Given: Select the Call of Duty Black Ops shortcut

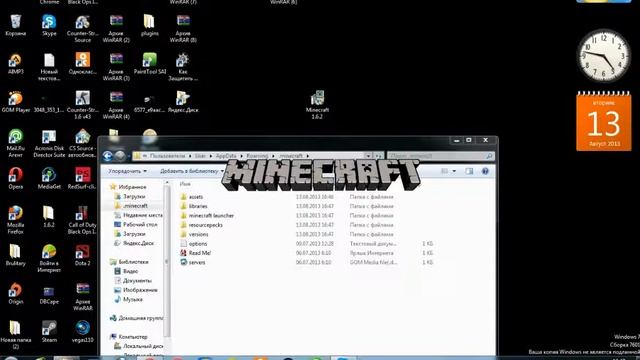Looking at the screenshot, I should coord(82,220).
